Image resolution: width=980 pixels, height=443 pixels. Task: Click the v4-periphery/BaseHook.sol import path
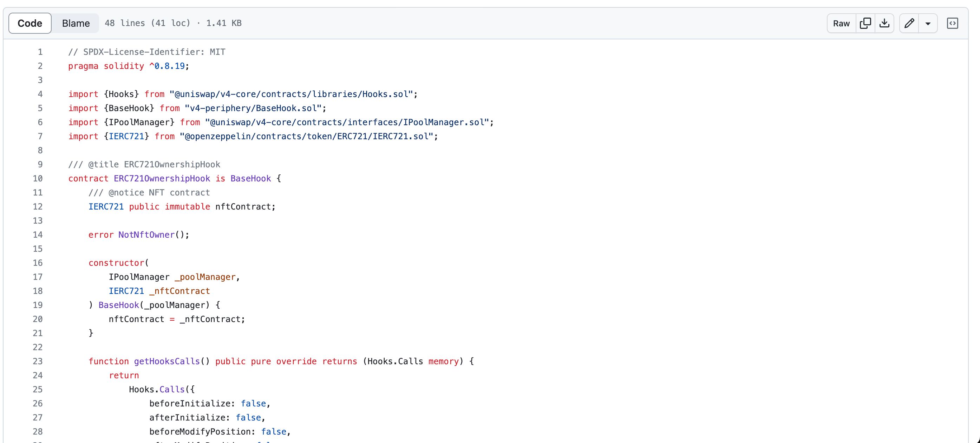[253, 108]
